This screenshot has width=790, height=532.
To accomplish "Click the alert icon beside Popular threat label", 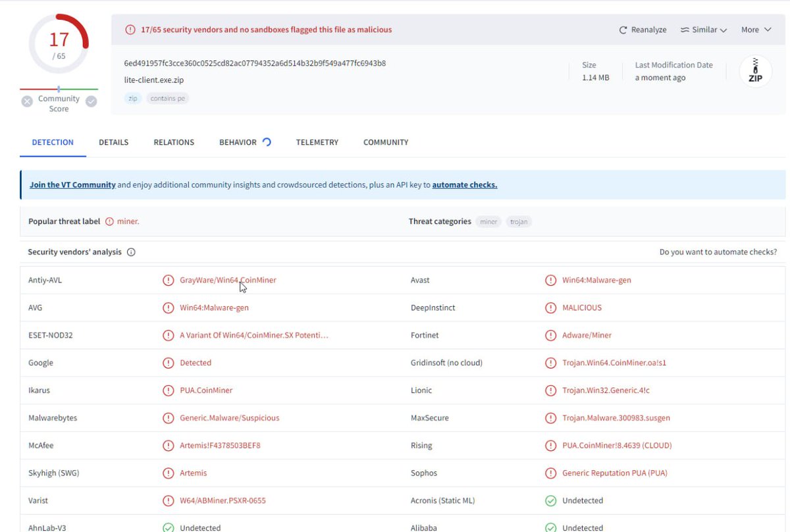I will point(109,222).
